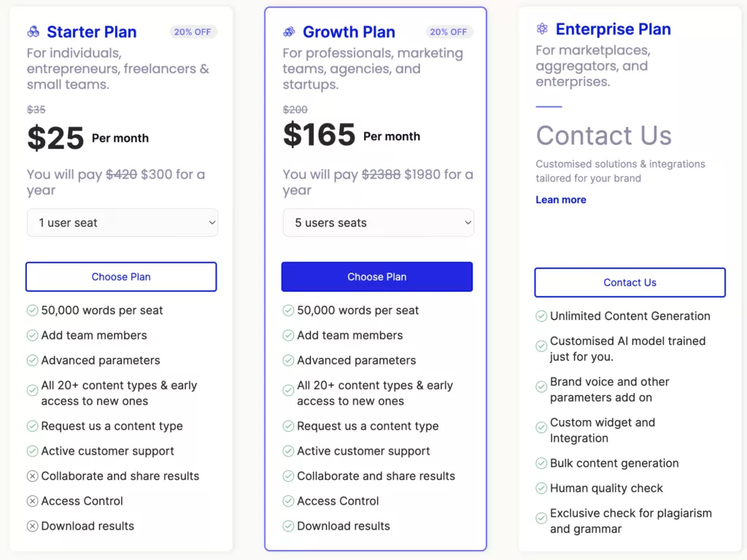Click checkmark beside Growth's Access Control
This screenshot has height=560, width=747.
point(288,502)
